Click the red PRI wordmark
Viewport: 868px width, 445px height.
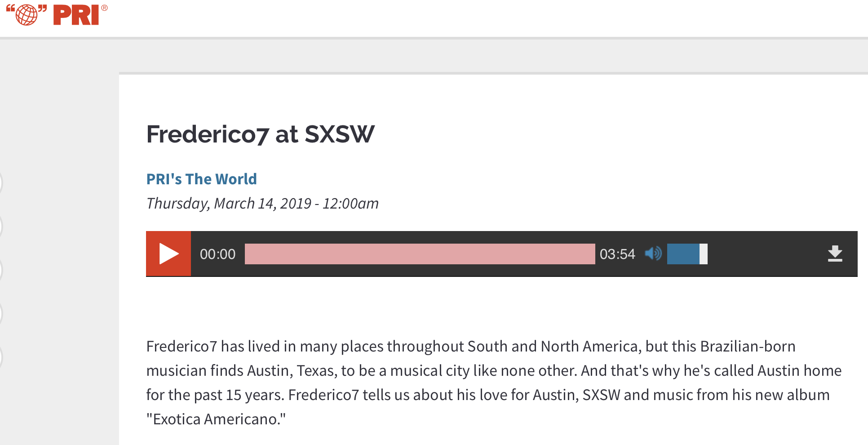(x=76, y=15)
